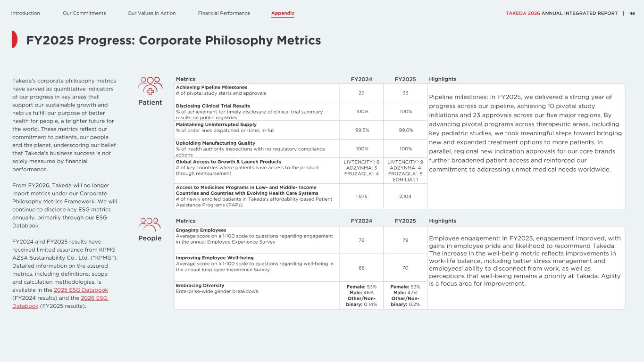Click the Engaging Employees FY2025 score 79

(405, 240)
